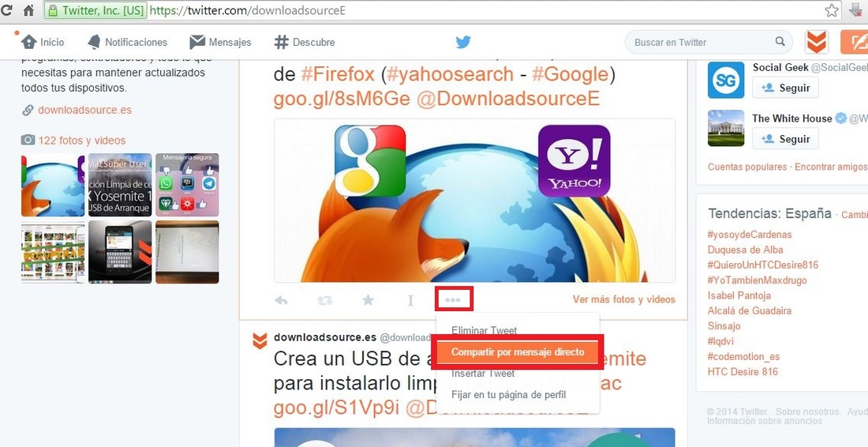Screen dimensions: 868x447
Task: Open the Firefox globe photo thumbnail in sidebar
Action: [x=53, y=185]
